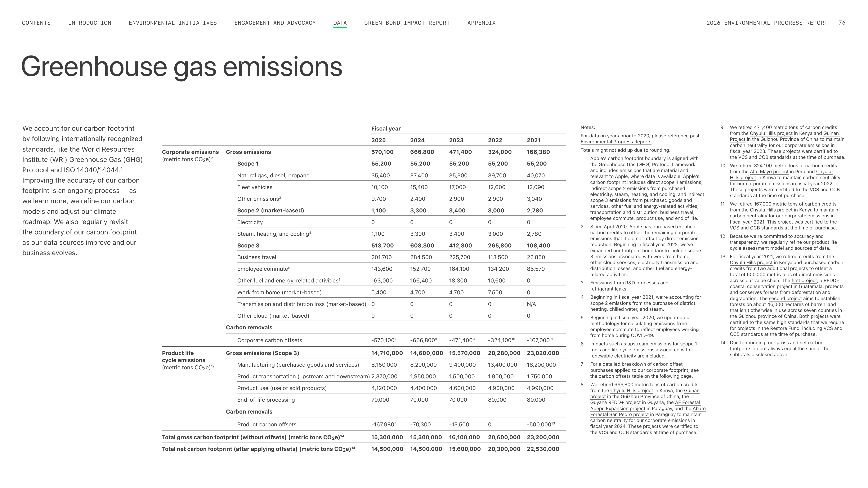868x488 pixels.
Task: Open Chyulu Hills project link in note 11
Action: point(771,210)
